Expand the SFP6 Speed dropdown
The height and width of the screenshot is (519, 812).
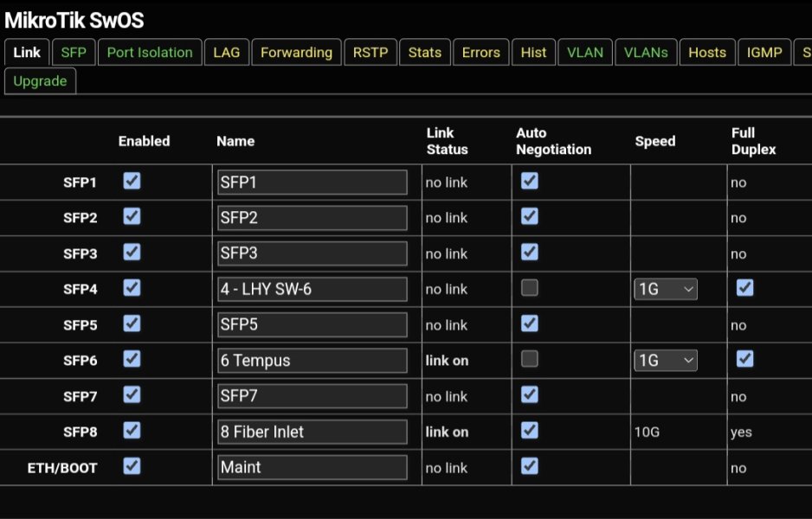(666, 360)
